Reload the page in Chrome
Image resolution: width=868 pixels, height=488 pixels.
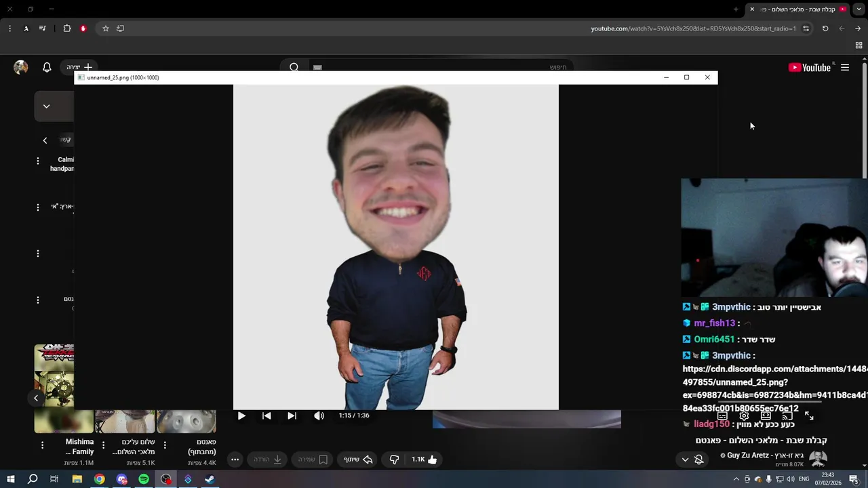[825, 28]
